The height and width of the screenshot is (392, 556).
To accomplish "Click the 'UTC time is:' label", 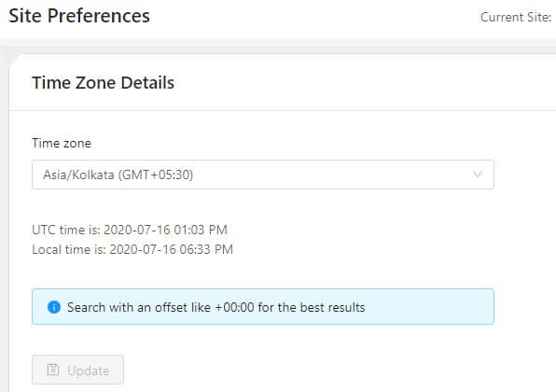I will pos(66,230).
